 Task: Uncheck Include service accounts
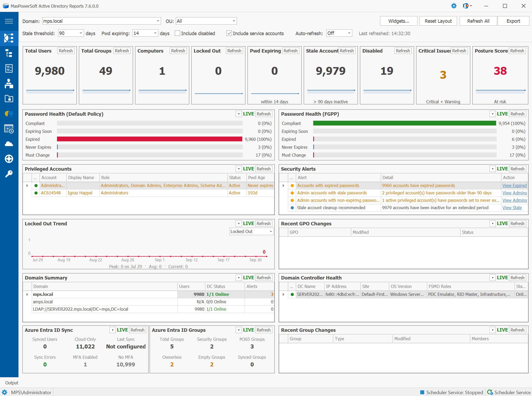(229, 33)
